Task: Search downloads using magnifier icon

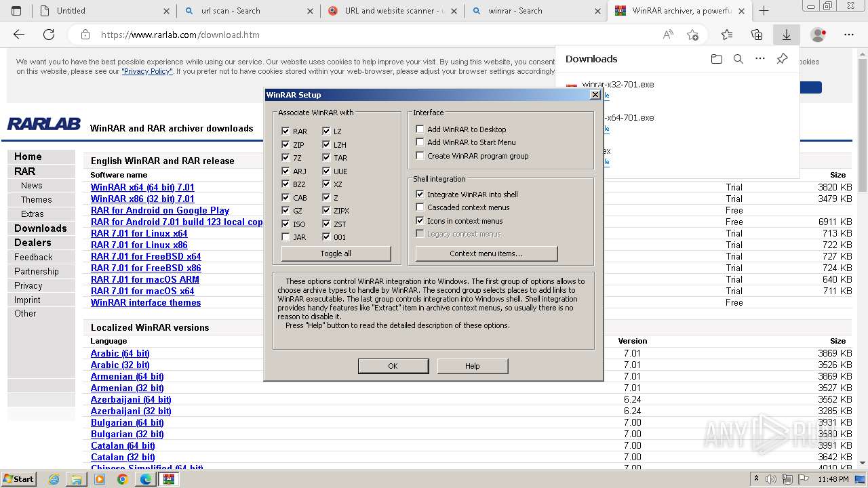Action: tap(738, 59)
